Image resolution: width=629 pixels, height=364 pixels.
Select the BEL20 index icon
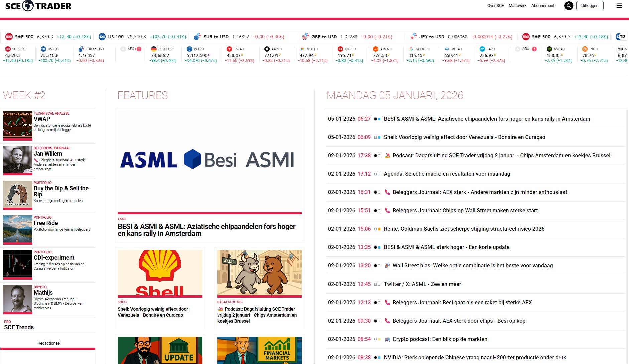point(190,49)
